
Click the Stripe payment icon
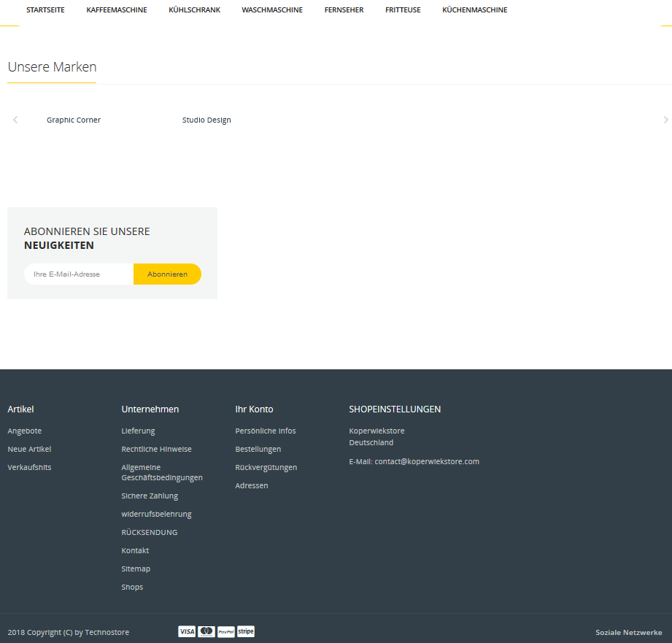pyautogui.click(x=246, y=631)
